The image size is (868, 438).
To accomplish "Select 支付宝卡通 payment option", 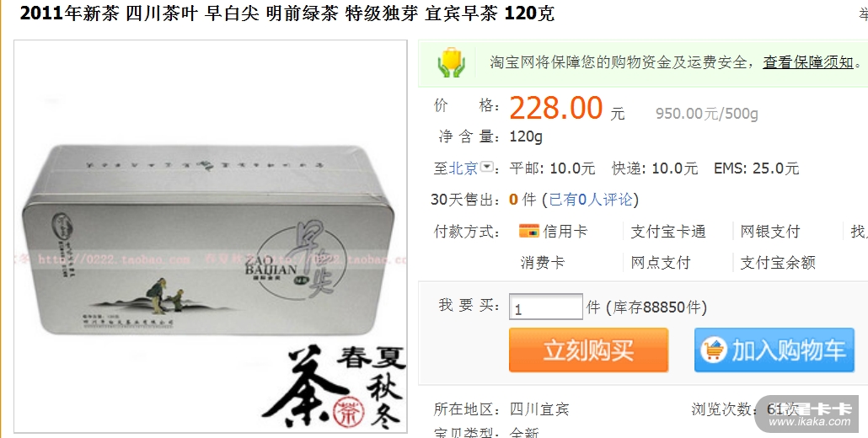I will pyautogui.click(x=668, y=231).
